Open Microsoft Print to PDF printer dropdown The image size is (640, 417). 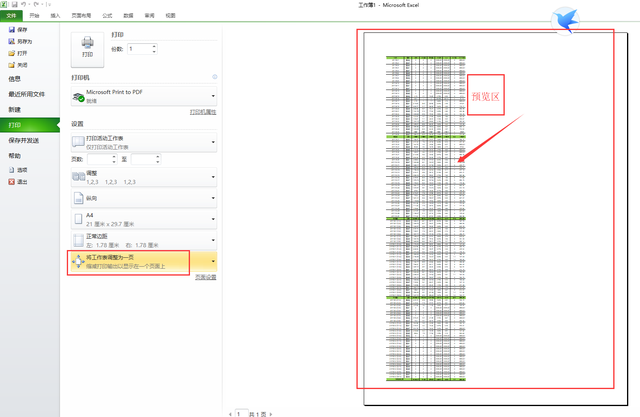[144, 96]
